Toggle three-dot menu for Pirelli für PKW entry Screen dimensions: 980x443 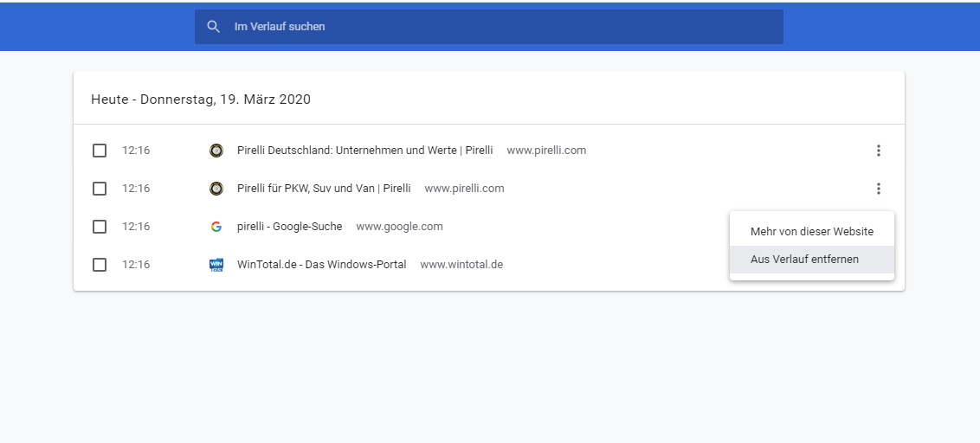click(x=878, y=189)
